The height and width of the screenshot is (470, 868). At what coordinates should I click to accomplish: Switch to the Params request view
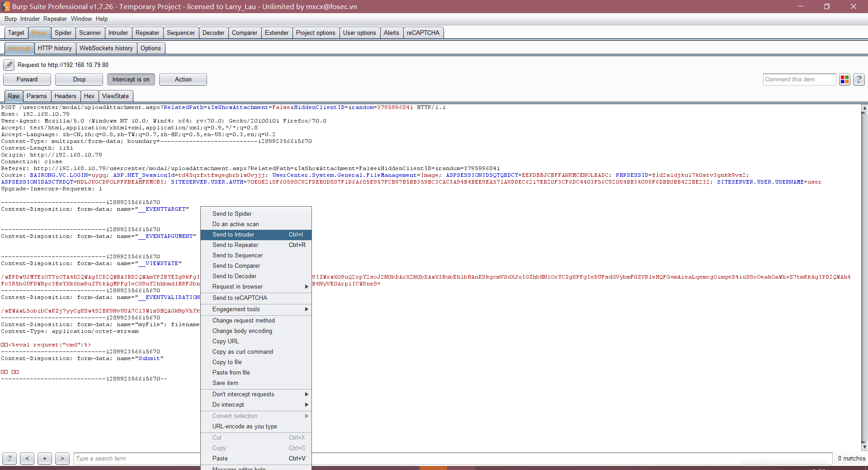(x=37, y=96)
